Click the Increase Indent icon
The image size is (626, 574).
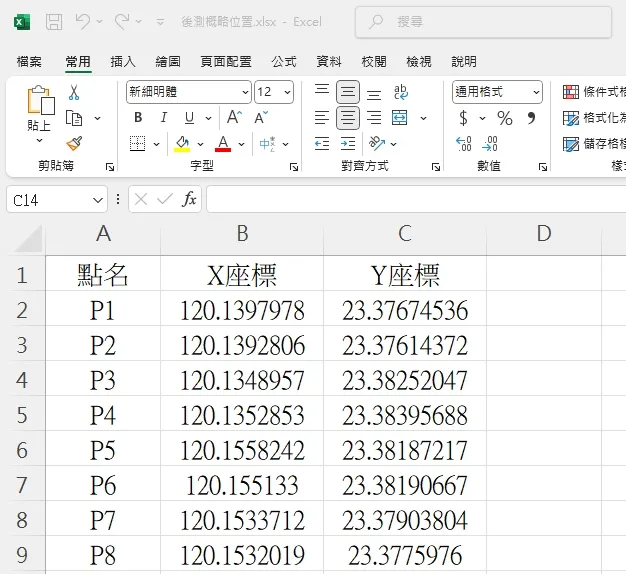click(x=348, y=144)
